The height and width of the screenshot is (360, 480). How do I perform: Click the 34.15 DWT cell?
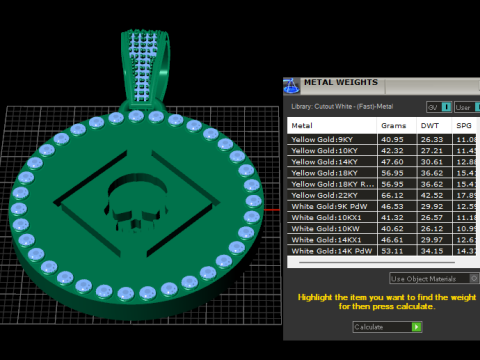coord(434,251)
